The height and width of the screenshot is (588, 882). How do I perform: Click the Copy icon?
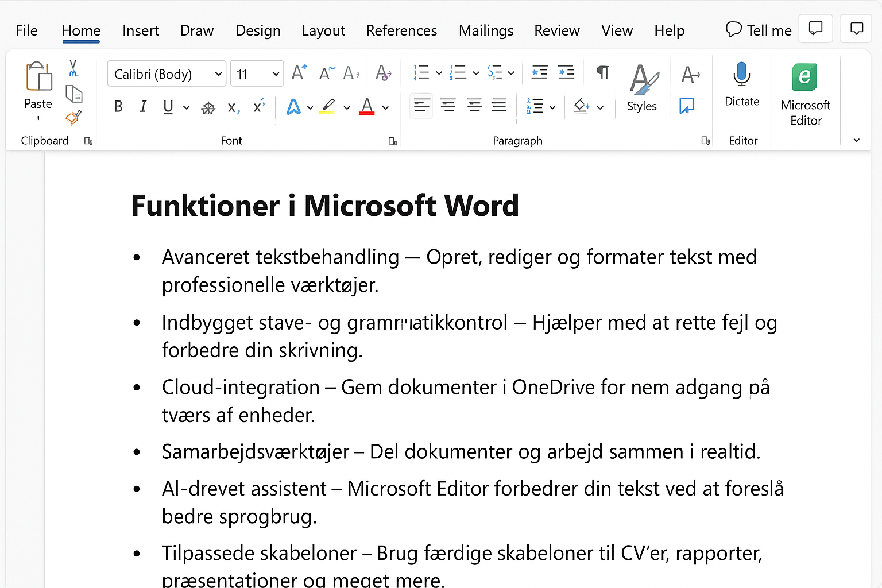[74, 94]
